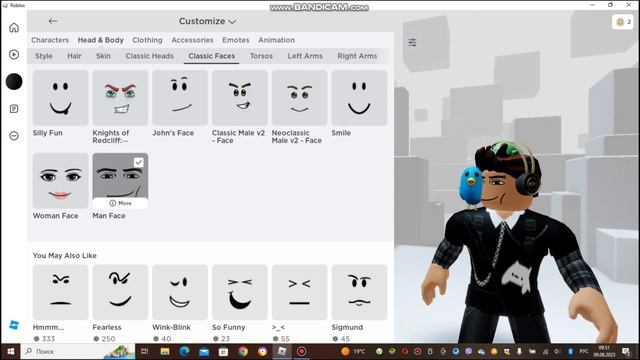Open the So Funny recommended face
Screen dimensions: 640x360
coord(240,292)
